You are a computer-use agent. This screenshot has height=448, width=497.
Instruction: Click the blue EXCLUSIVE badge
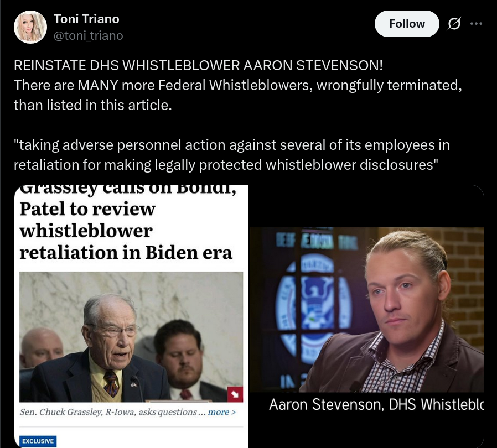click(x=38, y=441)
